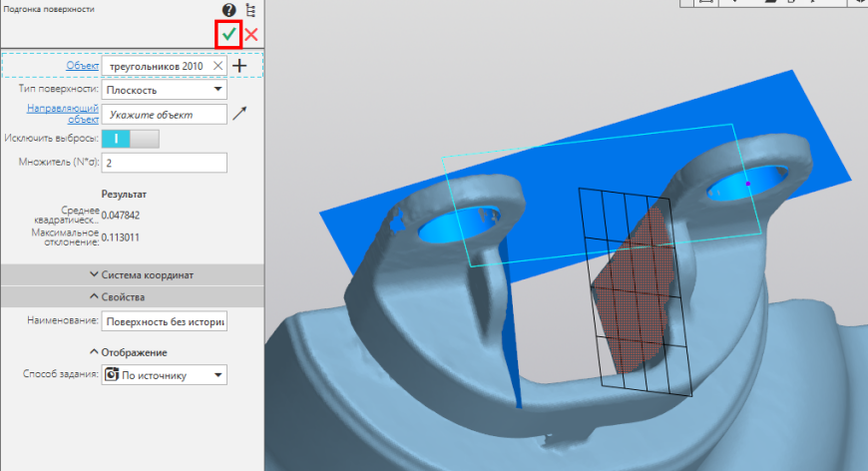Click the tree structure icon beside help
The width and height of the screenshot is (868, 471).
click(x=250, y=10)
